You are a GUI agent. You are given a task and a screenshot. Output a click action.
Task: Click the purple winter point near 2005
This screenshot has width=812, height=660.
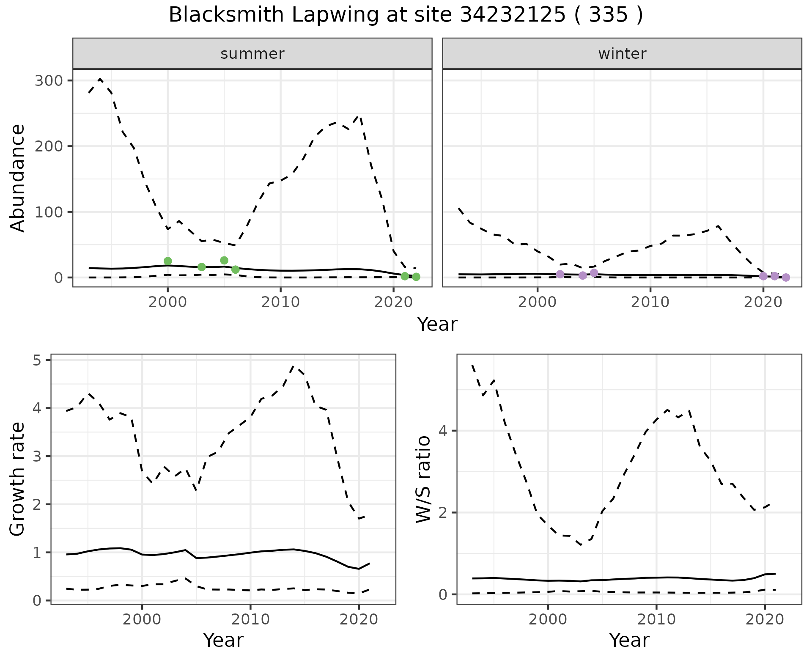594,273
